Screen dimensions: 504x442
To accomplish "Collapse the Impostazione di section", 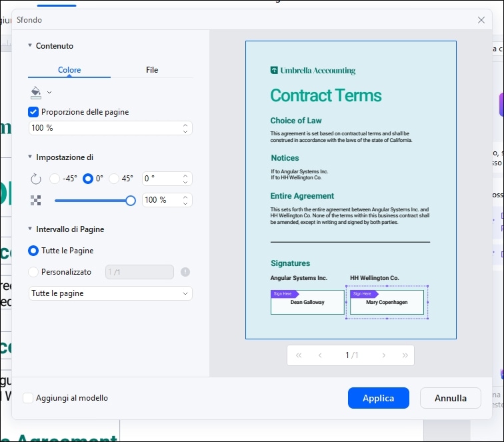I will (30, 157).
